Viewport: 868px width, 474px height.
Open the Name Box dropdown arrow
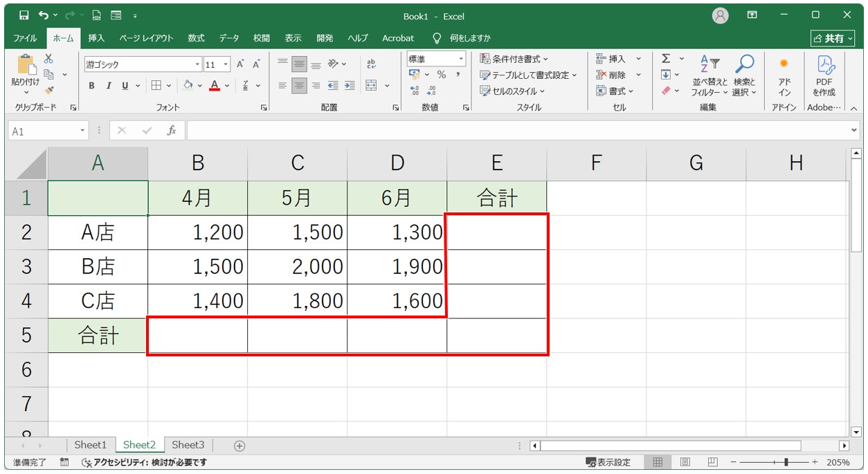[83, 130]
